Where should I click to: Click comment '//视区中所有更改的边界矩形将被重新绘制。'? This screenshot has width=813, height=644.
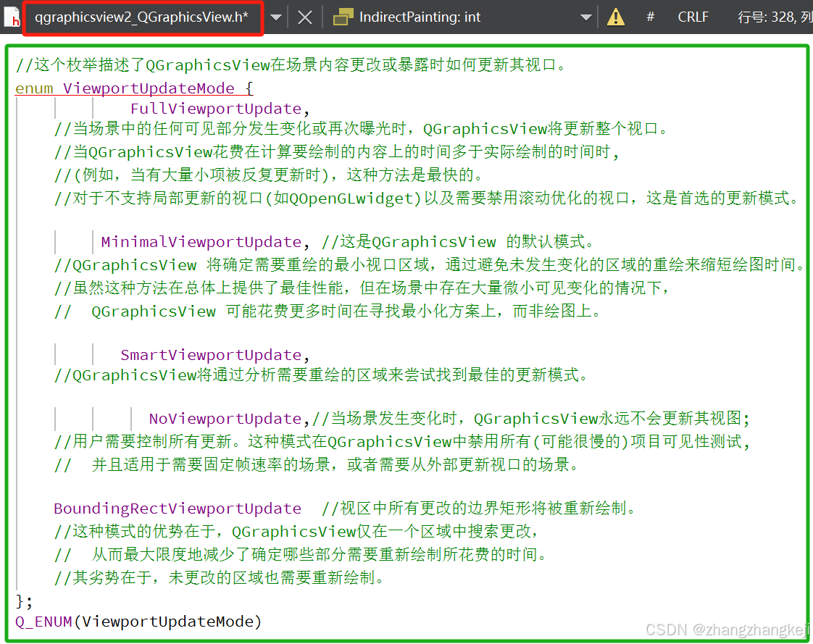(x=480, y=509)
